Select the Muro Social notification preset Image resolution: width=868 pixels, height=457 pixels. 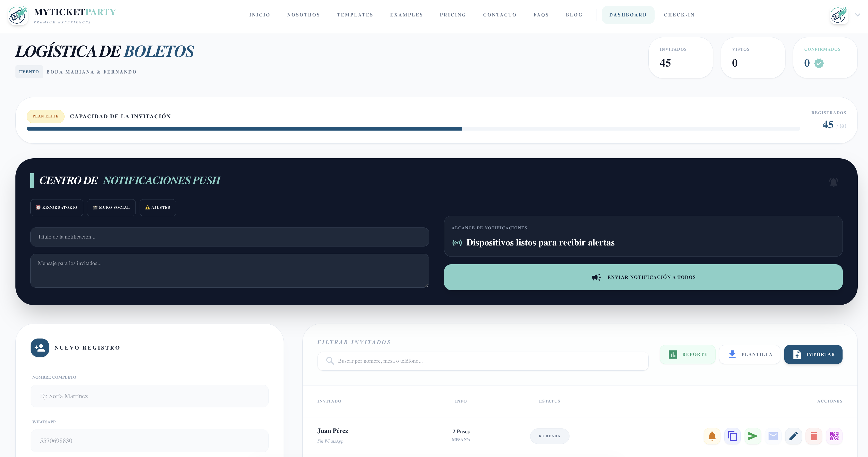111,207
